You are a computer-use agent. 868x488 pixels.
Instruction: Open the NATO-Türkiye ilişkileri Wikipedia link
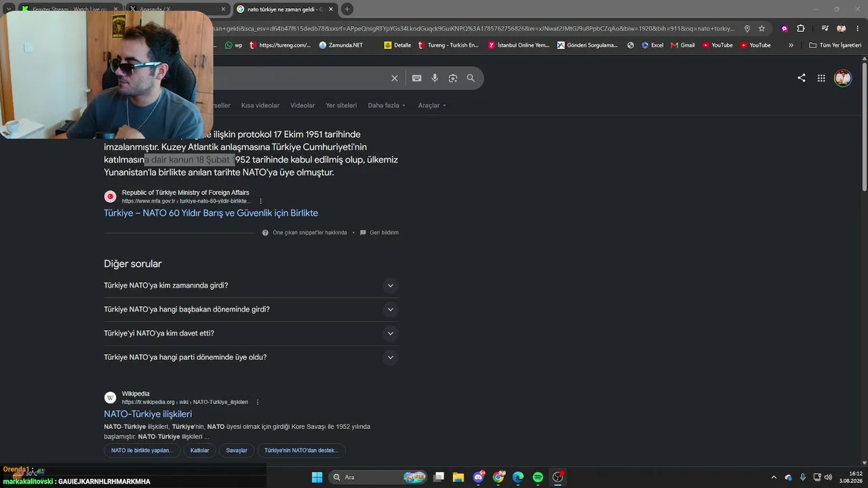tap(148, 414)
